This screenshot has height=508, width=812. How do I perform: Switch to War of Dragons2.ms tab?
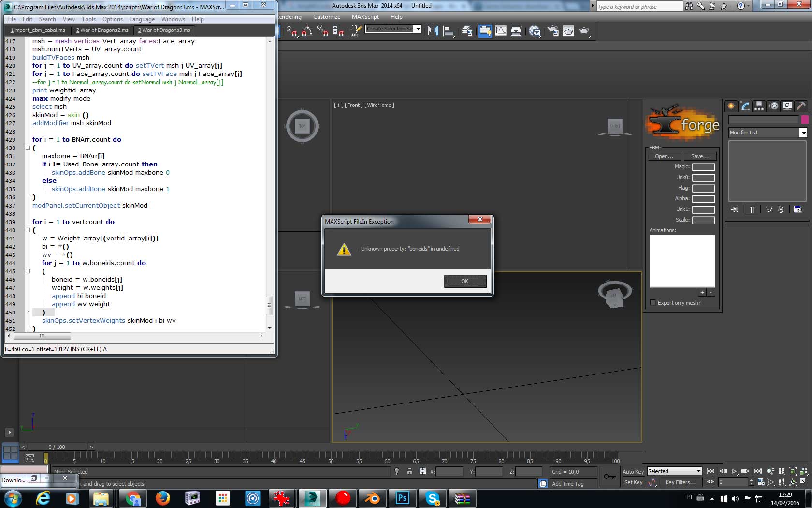pyautogui.click(x=102, y=30)
